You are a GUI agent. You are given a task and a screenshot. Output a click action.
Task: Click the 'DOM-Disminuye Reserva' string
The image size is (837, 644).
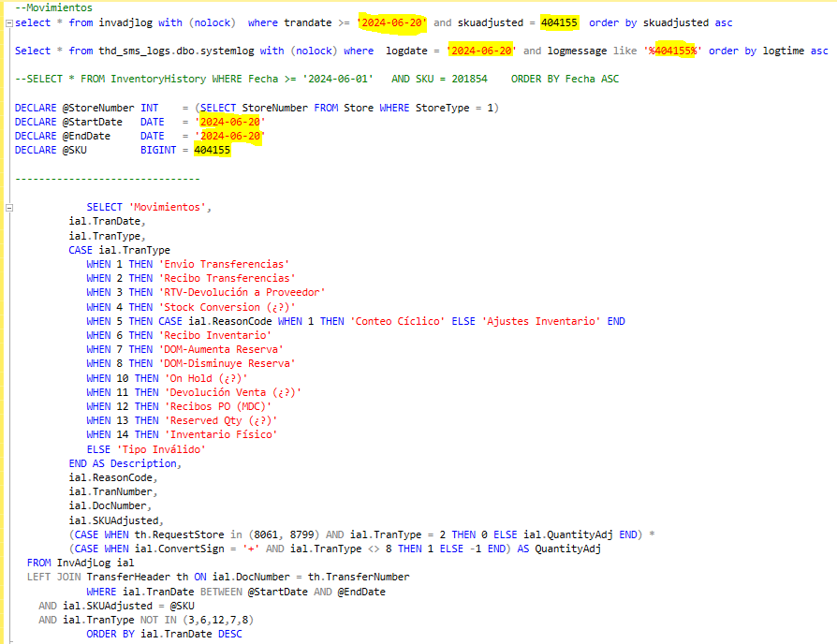[227, 363]
